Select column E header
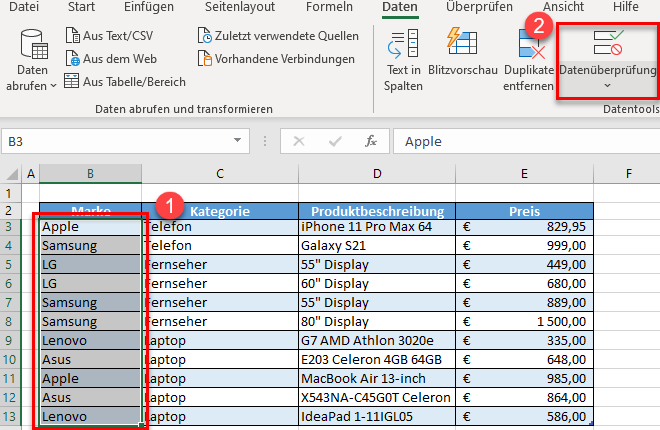Viewport: 660px width, 430px height. pyautogui.click(x=524, y=174)
